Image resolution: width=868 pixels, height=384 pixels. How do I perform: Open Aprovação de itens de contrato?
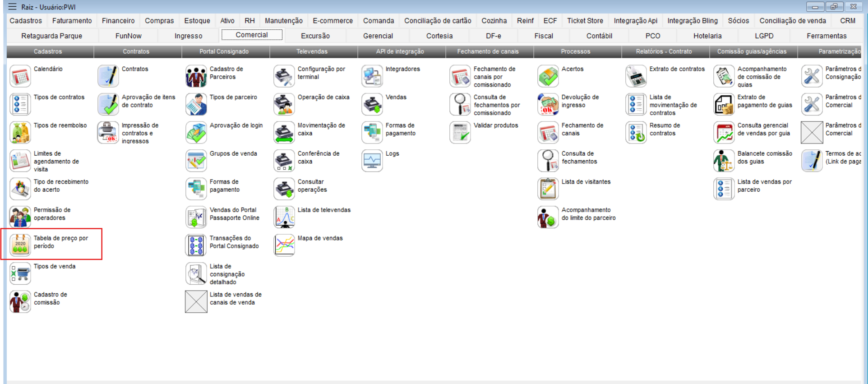coord(108,104)
